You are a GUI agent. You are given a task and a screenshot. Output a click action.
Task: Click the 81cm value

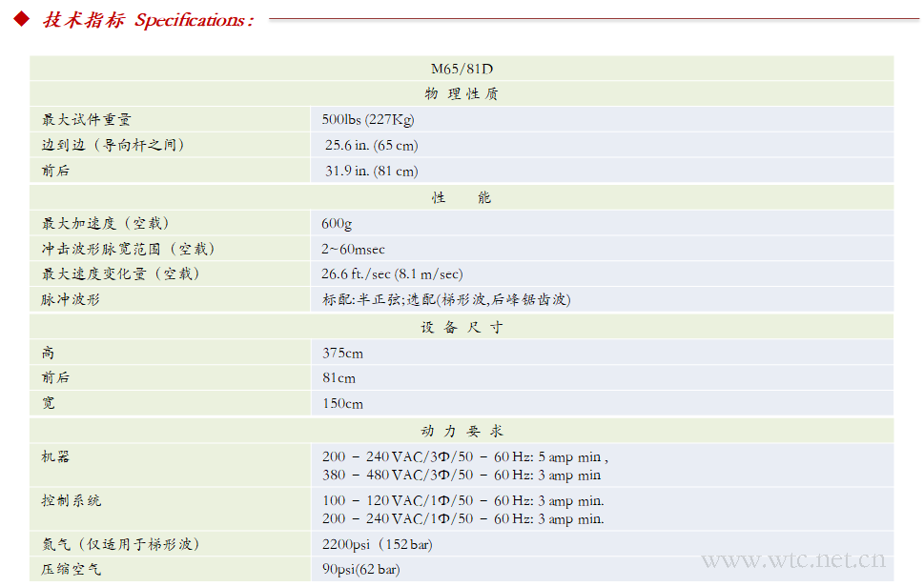click(x=339, y=378)
